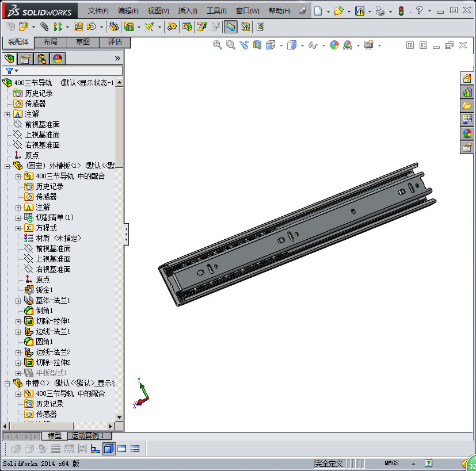Open the DisplayManager tab icon

pos(58,58)
